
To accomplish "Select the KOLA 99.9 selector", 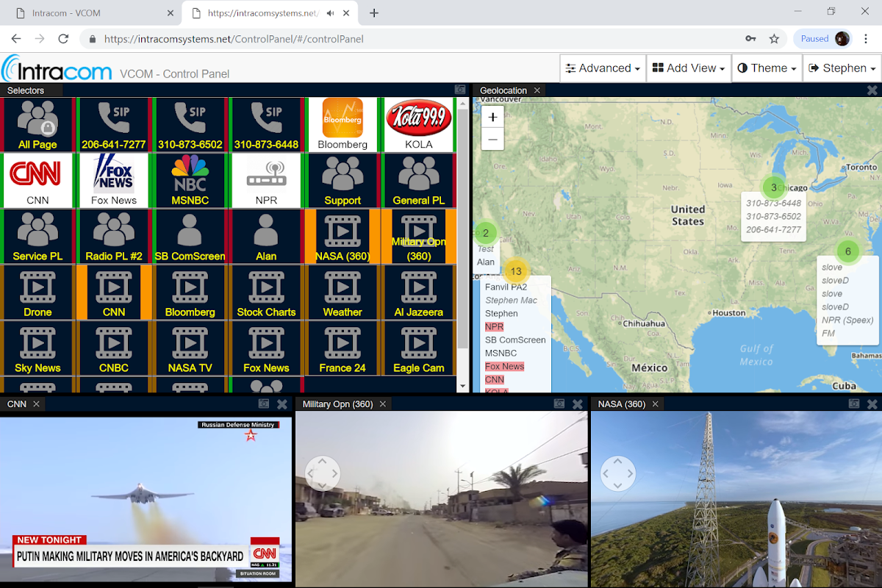I will tap(419, 125).
